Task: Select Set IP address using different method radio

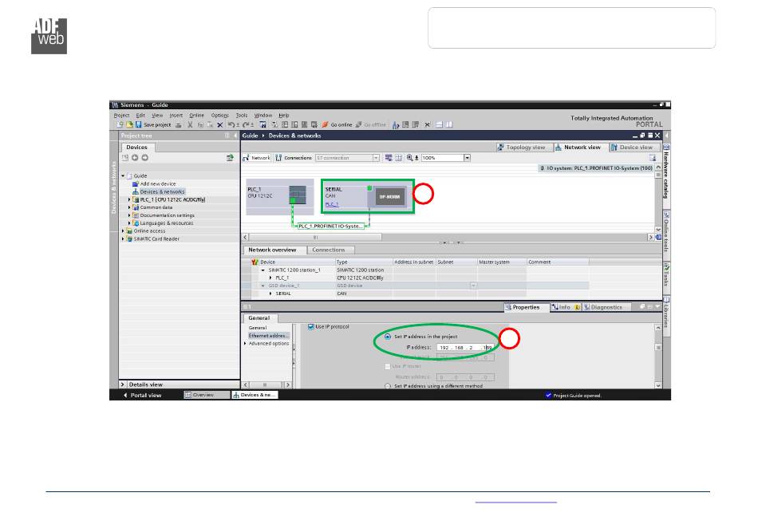Action: (388, 386)
